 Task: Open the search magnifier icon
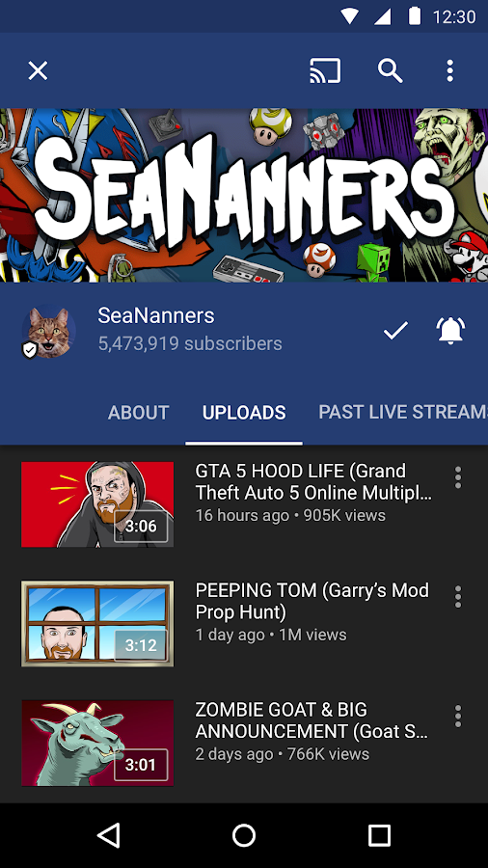click(x=390, y=70)
